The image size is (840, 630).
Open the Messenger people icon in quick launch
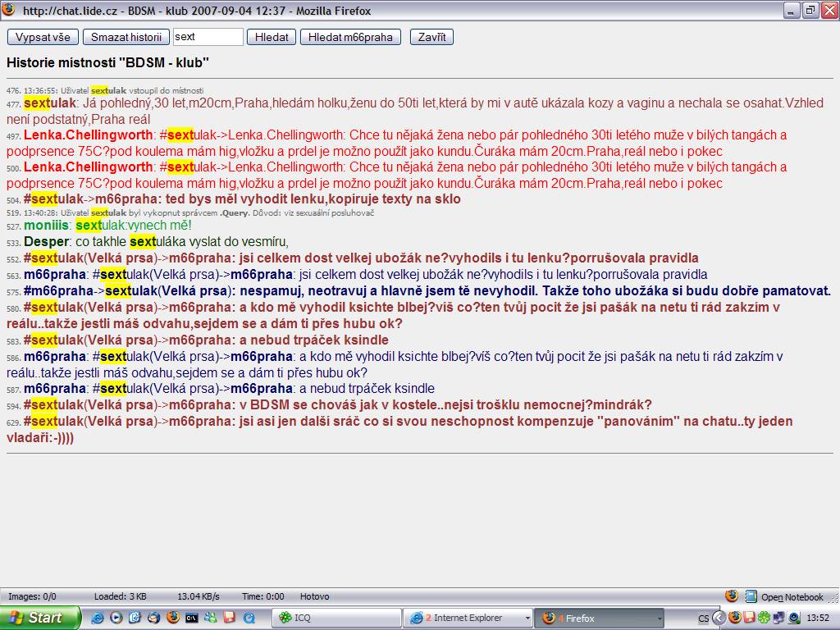coord(210,618)
